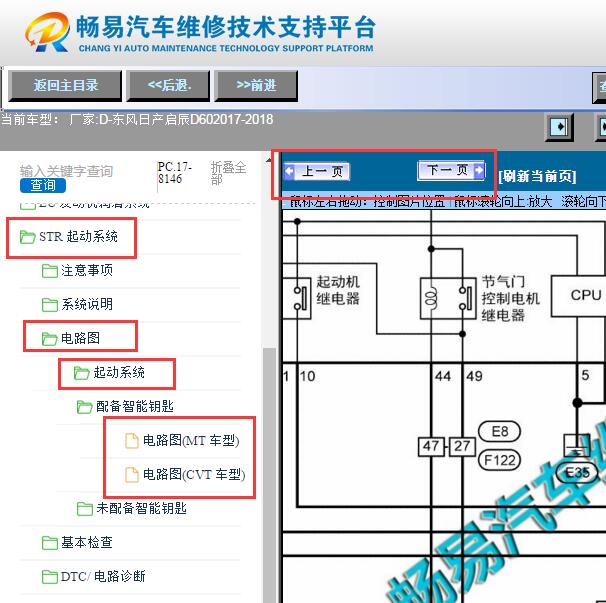Click 折叠全部 to collapse the tree
This screenshot has height=603, width=606.
tap(228, 173)
